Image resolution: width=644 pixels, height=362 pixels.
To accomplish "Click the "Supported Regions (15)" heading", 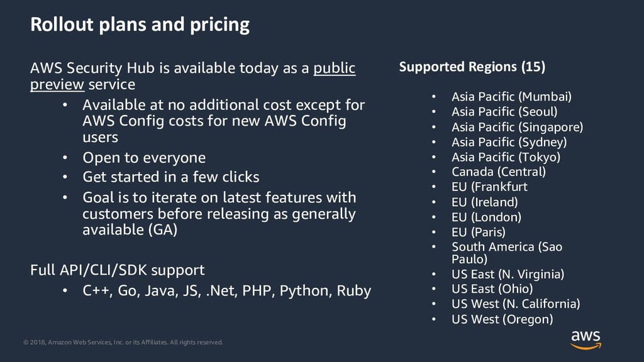I will tap(472, 67).
